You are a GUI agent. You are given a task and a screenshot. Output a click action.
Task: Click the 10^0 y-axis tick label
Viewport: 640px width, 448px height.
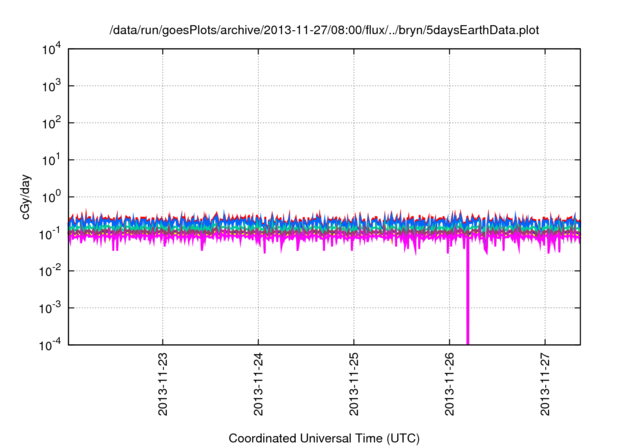coord(51,197)
